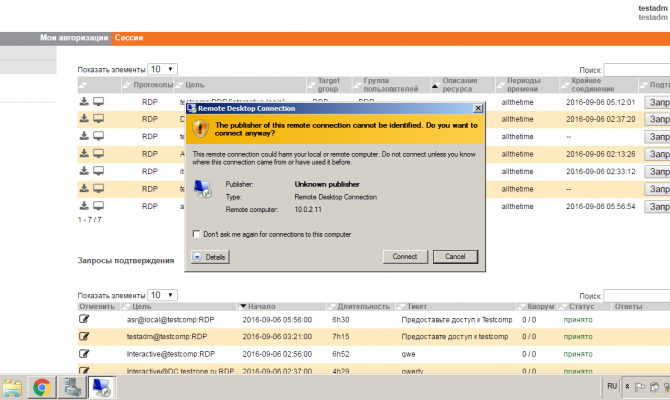670x400 pixels.
Task: Open File Explorer from taskbar
Action: point(12,388)
